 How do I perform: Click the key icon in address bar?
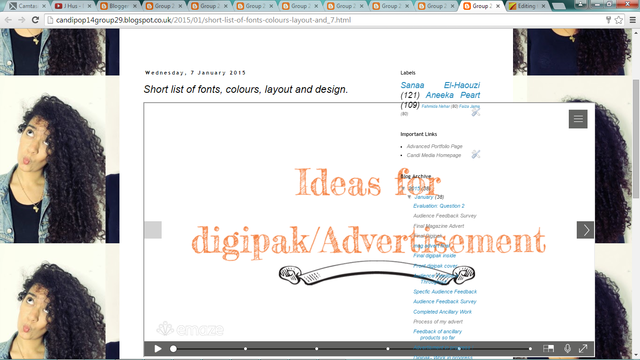point(608,20)
